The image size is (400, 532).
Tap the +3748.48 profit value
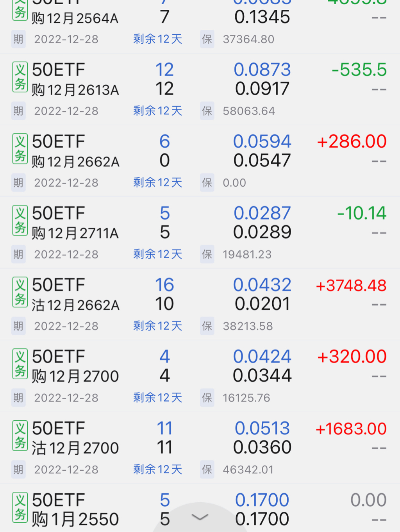pyautogui.click(x=351, y=286)
